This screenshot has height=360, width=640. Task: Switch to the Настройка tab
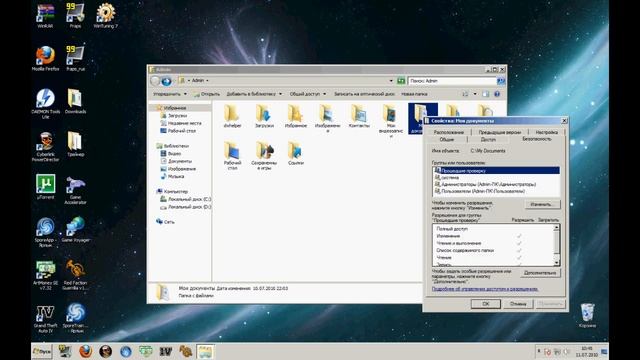[546, 132]
